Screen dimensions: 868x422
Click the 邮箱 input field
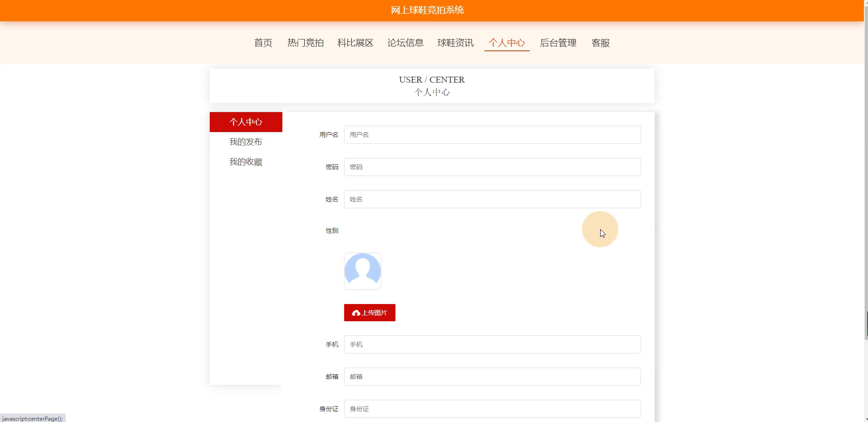coord(492,377)
